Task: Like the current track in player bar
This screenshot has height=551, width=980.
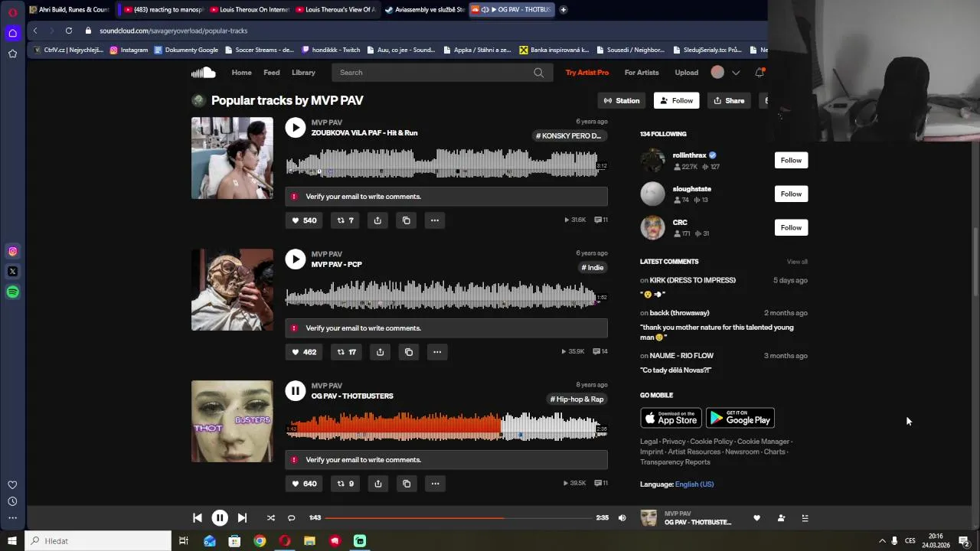Action: click(756, 518)
